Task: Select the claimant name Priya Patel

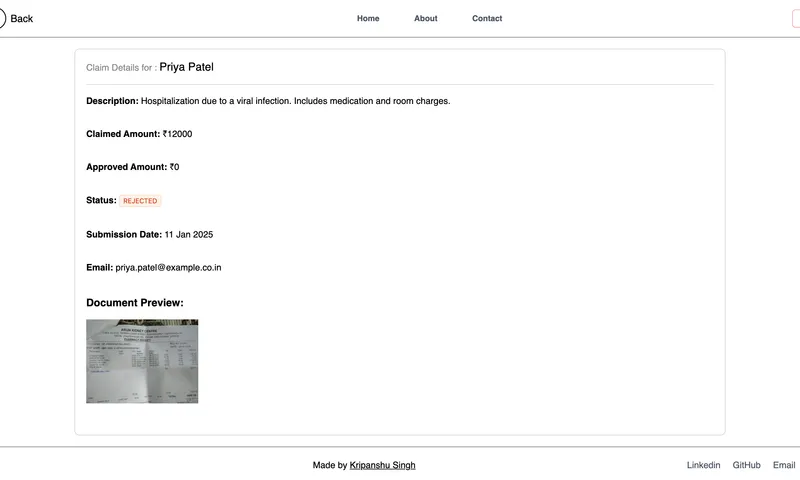Action: click(x=186, y=67)
